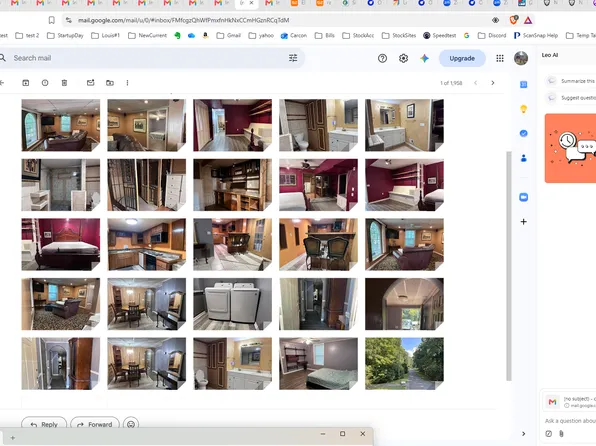
Task: Report spam with the exclamation icon
Action: pyautogui.click(x=45, y=83)
